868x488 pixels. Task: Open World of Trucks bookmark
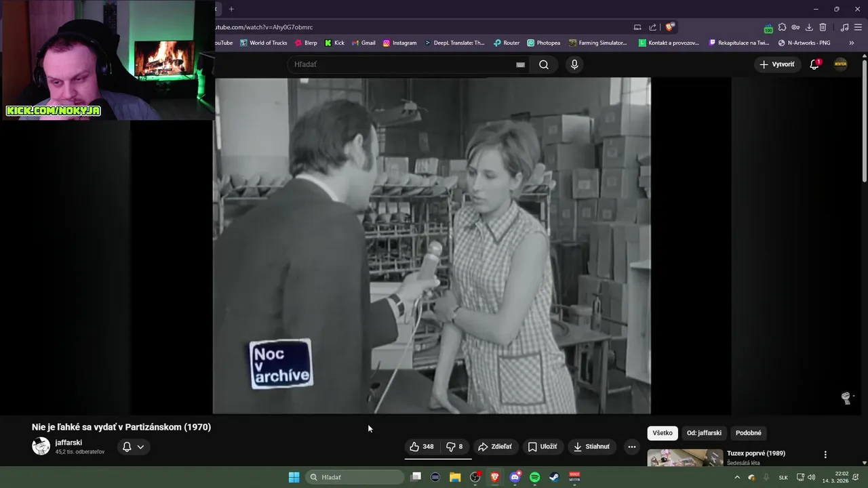pos(264,43)
